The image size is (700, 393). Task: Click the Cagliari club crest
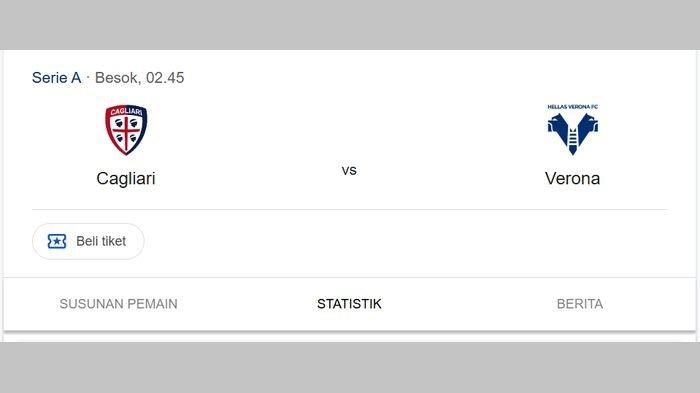point(126,130)
